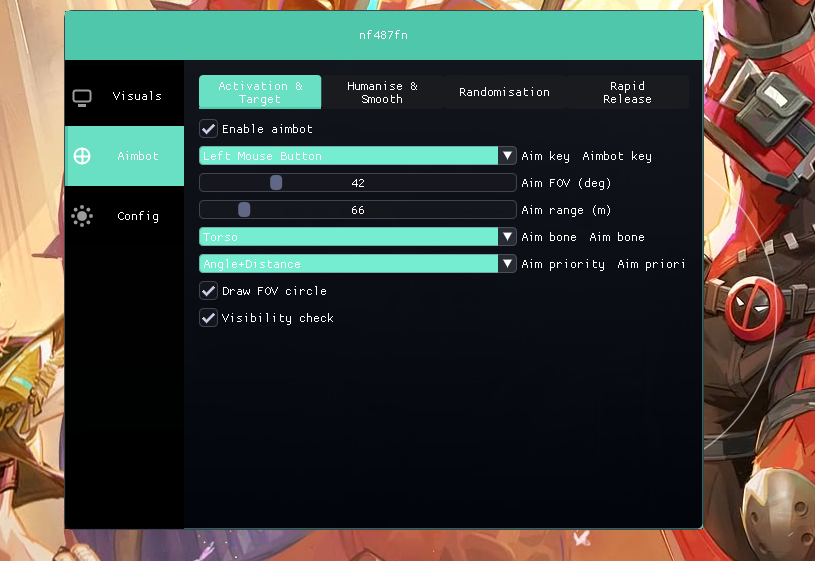Click the Config label in the sidebar

[138, 216]
